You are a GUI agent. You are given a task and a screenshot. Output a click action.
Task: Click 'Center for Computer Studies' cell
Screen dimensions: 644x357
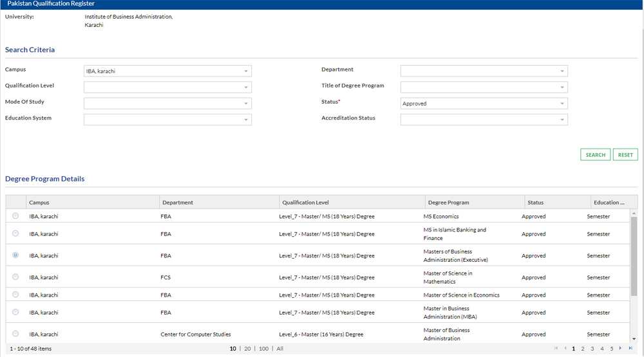click(x=196, y=334)
